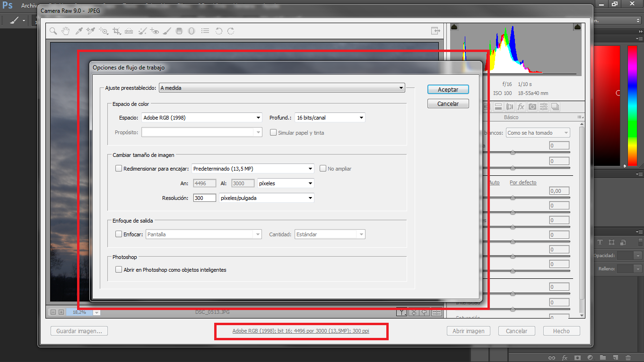644x362 pixels.
Task: Pick the White Balance eyedropper tool
Action: coord(78,31)
